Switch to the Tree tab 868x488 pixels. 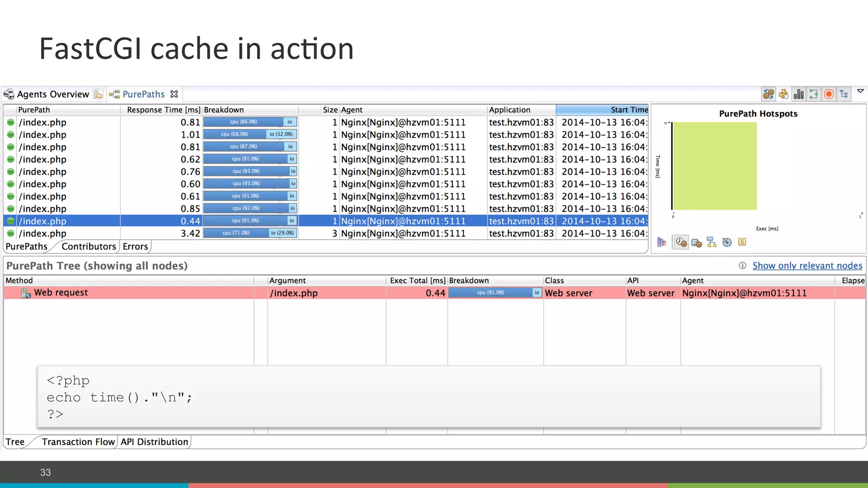click(x=15, y=442)
